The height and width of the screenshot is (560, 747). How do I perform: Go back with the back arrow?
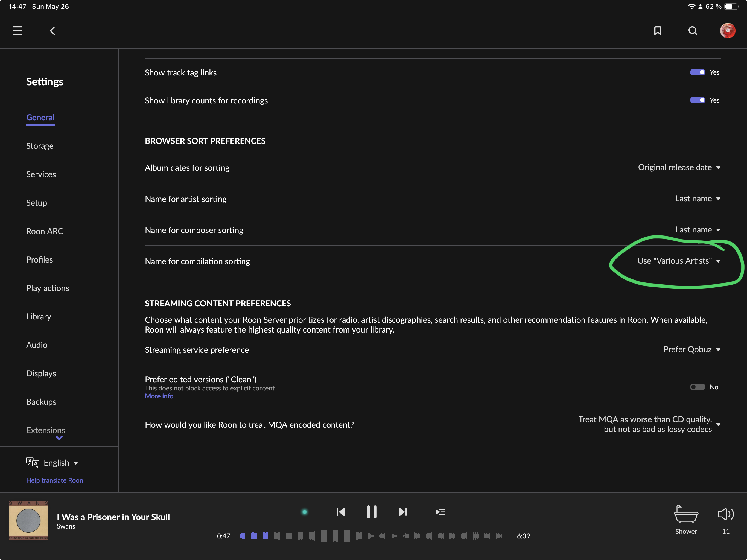coord(52,31)
